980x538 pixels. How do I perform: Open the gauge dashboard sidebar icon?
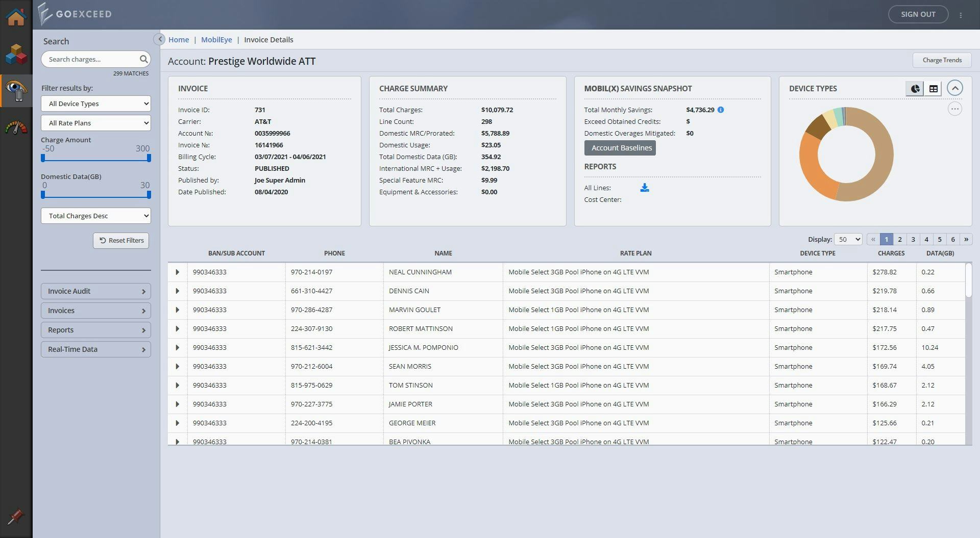16,127
